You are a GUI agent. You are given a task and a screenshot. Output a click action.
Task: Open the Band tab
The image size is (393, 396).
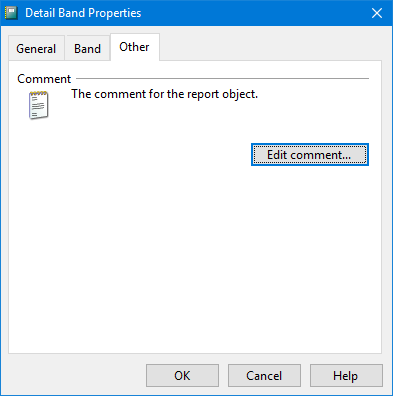(x=87, y=49)
